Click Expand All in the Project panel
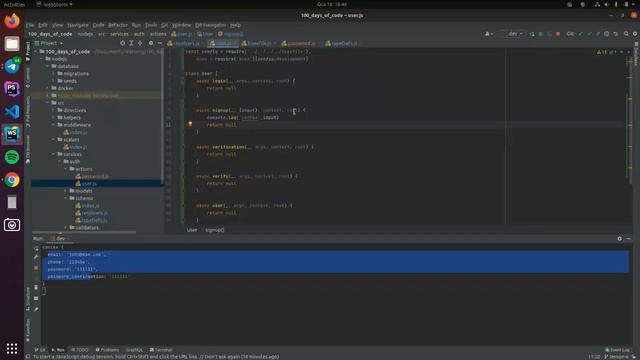Image resolution: width=640 pixels, height=360 pixels. click(131, 43)
